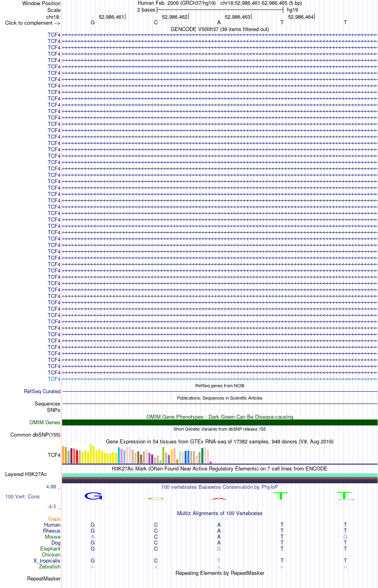Click ruler position label 52,986,463
This screenshot has width=378, height=588.
pyautogui.click(x=238, y=17)
